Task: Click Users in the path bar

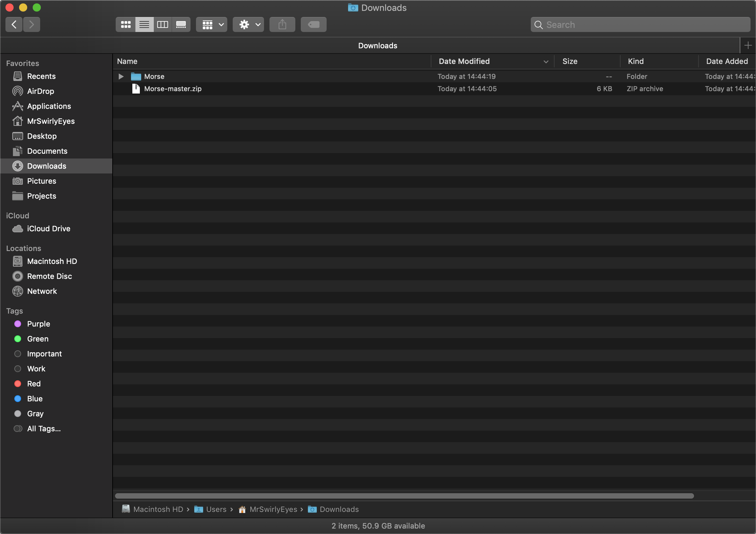Action: [216, 509]
